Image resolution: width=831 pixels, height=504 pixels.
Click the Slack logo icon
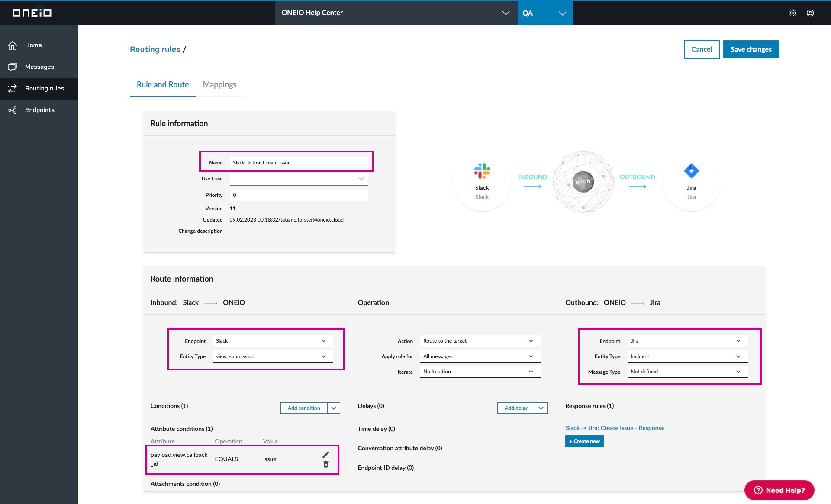pos(482,171)
